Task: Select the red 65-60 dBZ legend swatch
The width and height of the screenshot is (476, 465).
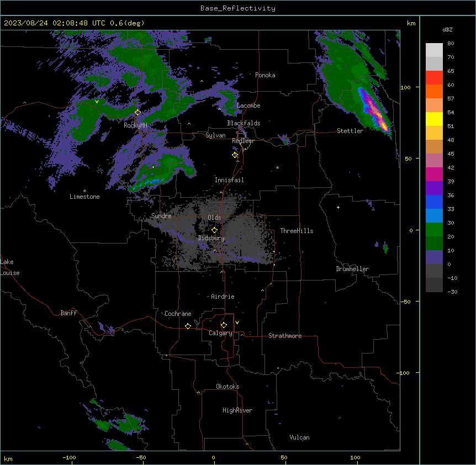Action: coord(434,77)
